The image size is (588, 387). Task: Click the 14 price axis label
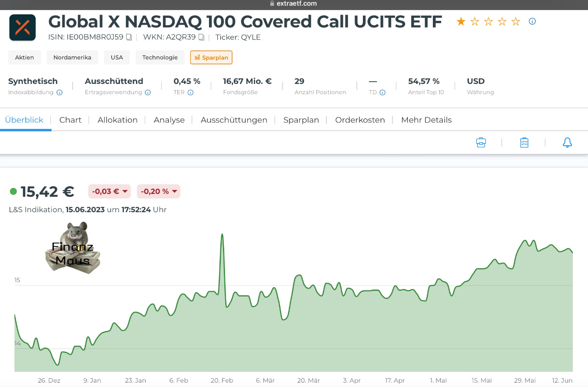(x=17, y=344)
